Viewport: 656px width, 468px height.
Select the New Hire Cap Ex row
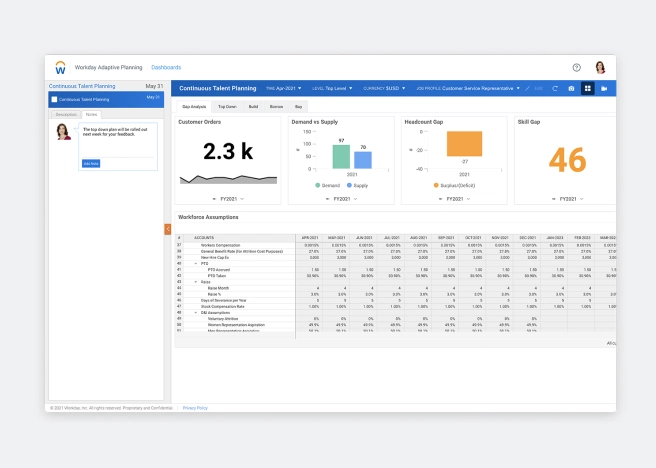[395, 258]
